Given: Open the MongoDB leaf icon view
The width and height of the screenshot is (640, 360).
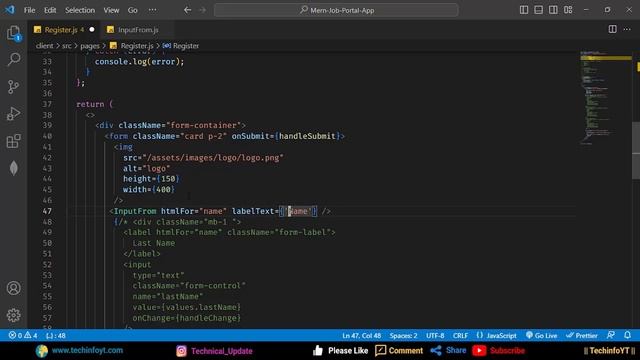Looking at the screenshot, I should point(13,168).
